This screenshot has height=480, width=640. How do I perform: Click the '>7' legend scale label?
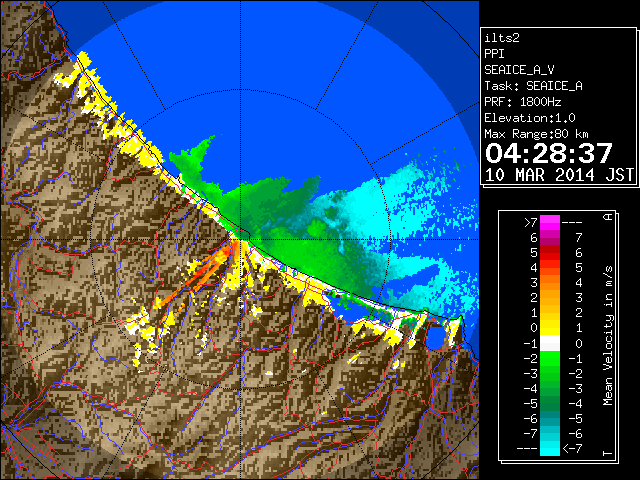(x=531, y=223)
